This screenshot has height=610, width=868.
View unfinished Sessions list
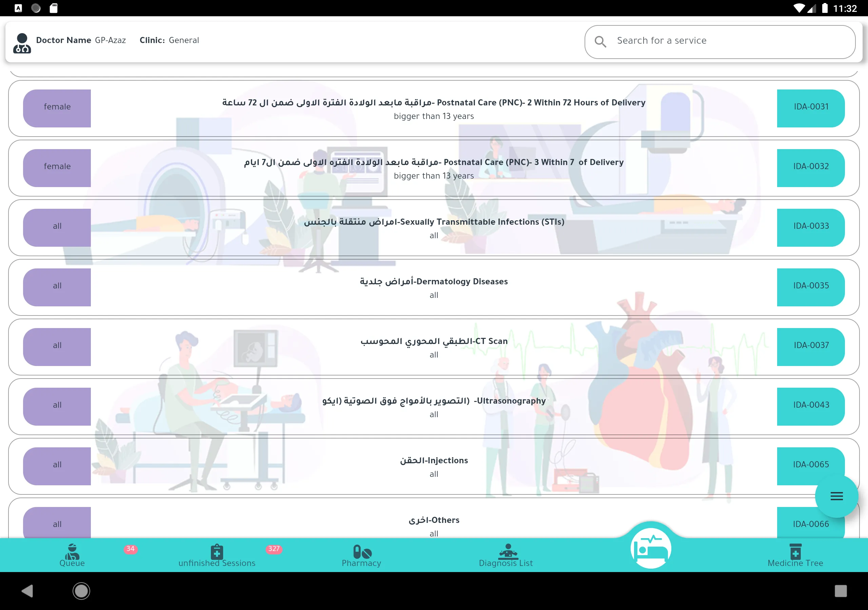point(217,554)
